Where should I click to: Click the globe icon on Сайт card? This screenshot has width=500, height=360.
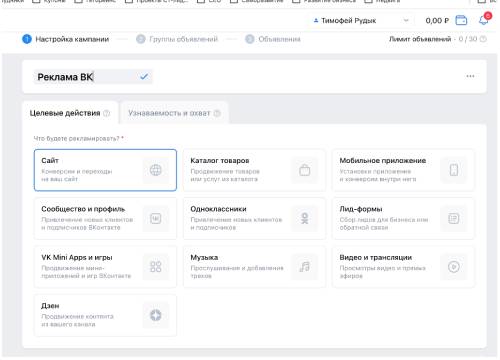[x=156, y=170]
